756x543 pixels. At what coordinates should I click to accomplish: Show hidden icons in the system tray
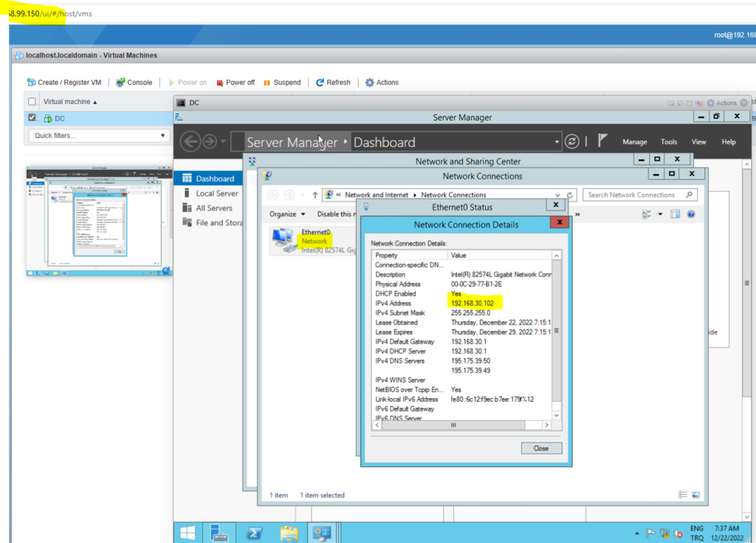click(636, 532)
